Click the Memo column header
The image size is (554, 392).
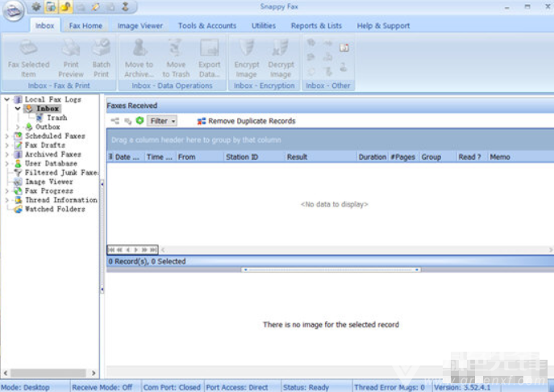click(520, 157)
